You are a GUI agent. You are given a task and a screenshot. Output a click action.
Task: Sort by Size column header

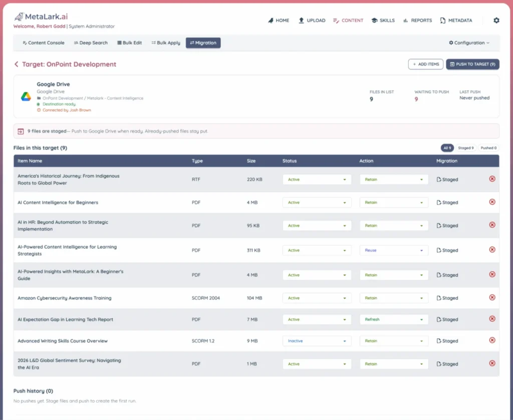(x=251, y=161)
